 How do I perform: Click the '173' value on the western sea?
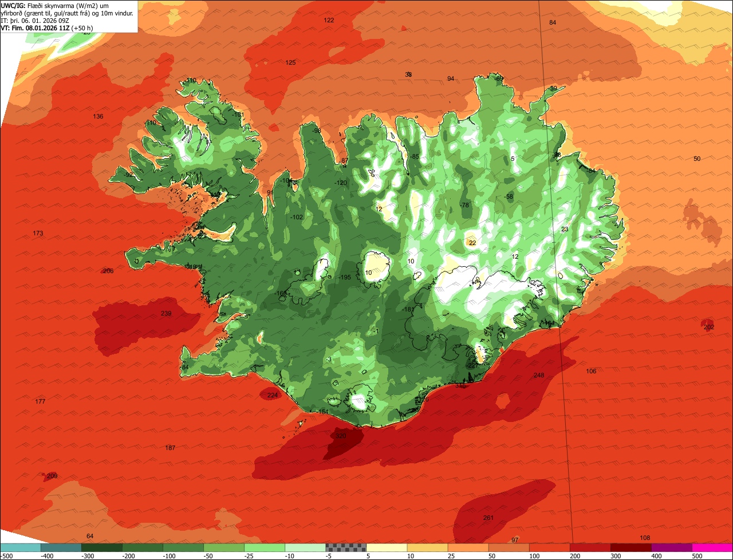(38, 233)
